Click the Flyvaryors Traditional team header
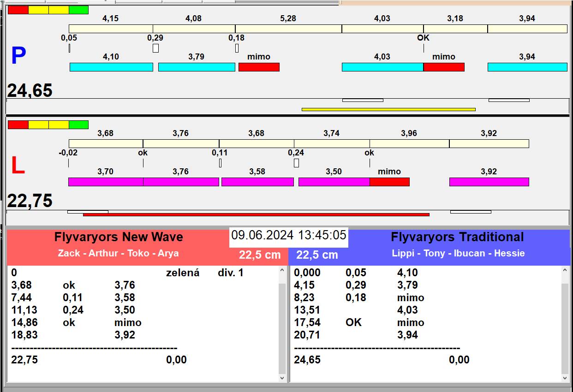The width and height of the screenshot is (573, 392). (x=457, y=237)
